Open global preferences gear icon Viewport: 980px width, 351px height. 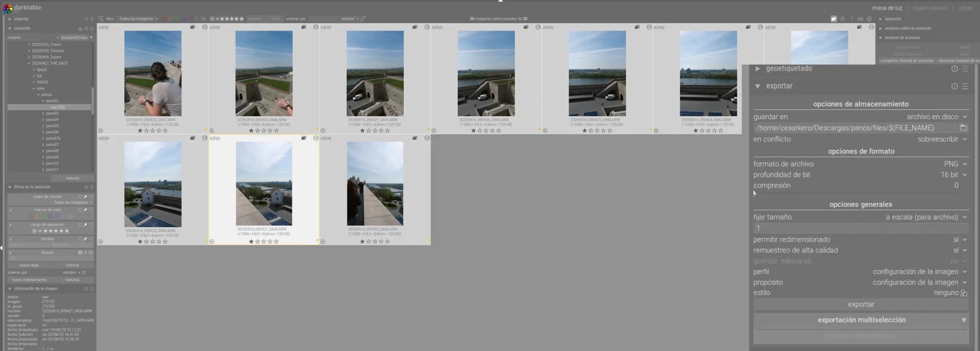[869, 19]
